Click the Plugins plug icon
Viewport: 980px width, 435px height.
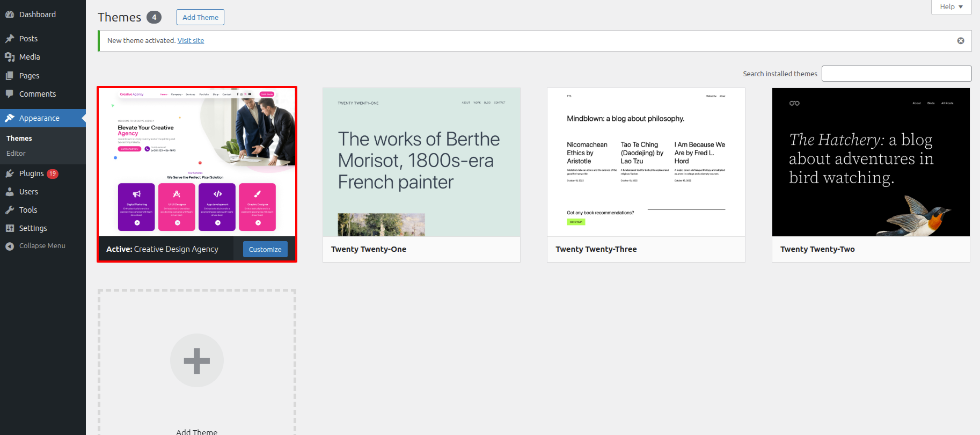[10, 173]
